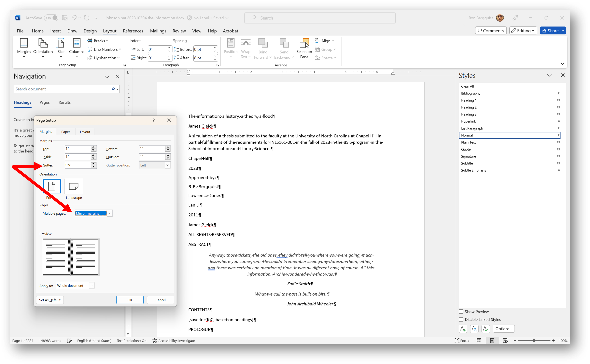This screenshot has width=590, height=364.
Task: Confirm settings with the OK button
Action: 130,300
